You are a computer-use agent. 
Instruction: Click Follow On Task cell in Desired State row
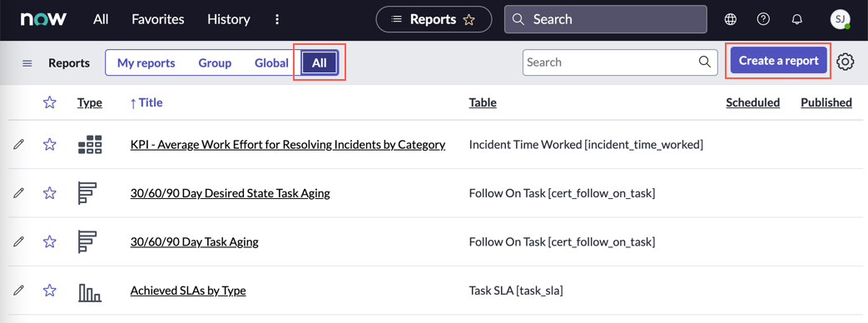coord(562,193)
